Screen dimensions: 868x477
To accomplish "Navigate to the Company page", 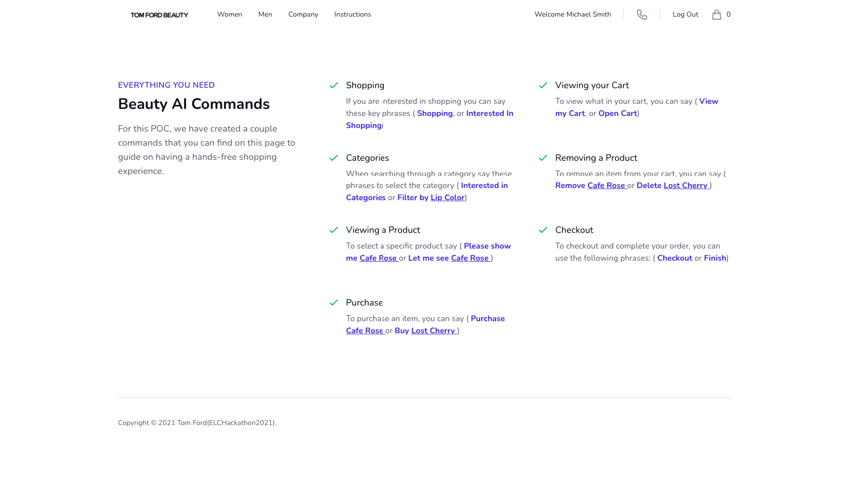I will click(x=303, y=14).
